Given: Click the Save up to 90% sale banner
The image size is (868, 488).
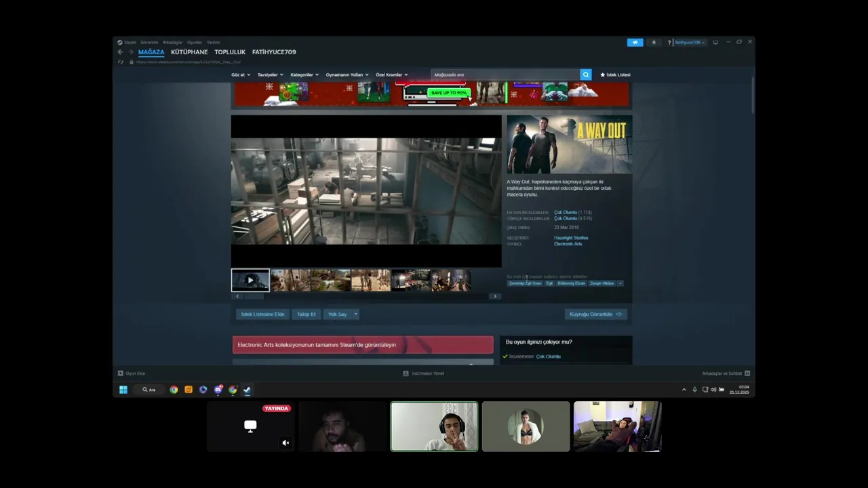Looking at the screenshot, I should tap(431, 94).
